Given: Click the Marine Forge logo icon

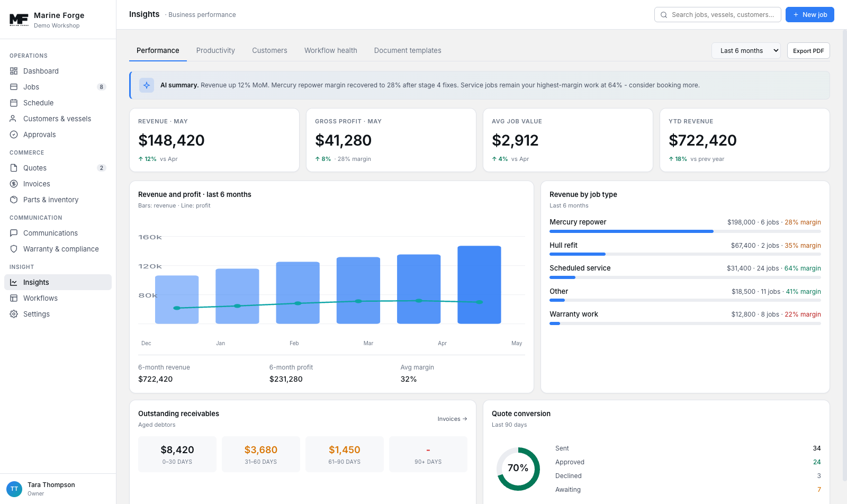Looking at the screenshot, I should tap(19, 20).
